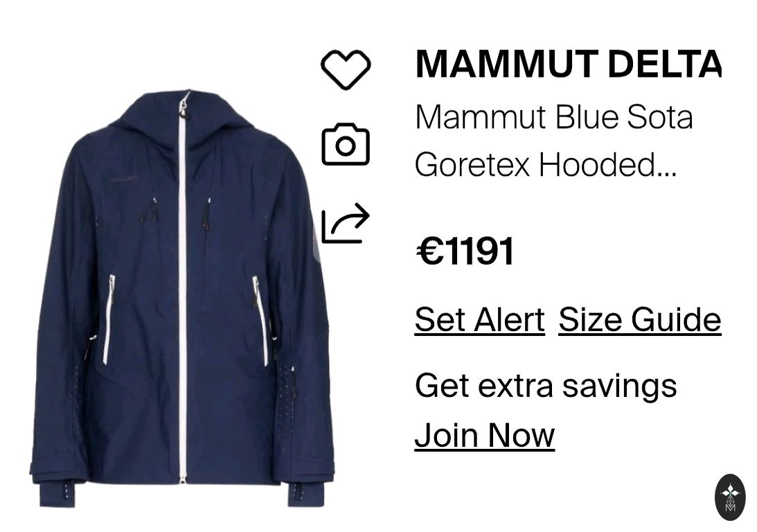Viewport: 757px width, 532px height.
Task: Add the jacket to wishlist with heart icon
Action: (346, 69)
